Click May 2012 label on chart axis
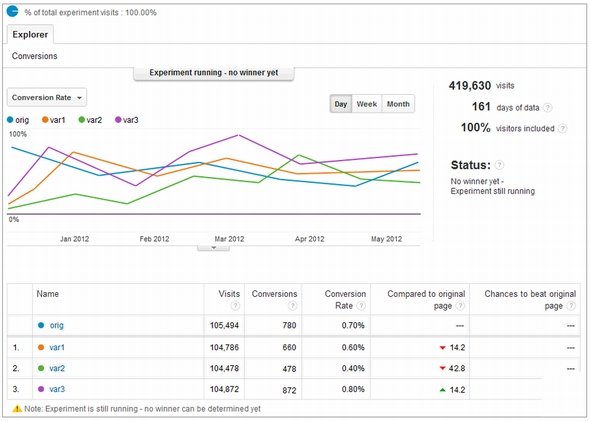This screenshot has width=590, height=421. (x=386, y=239)
